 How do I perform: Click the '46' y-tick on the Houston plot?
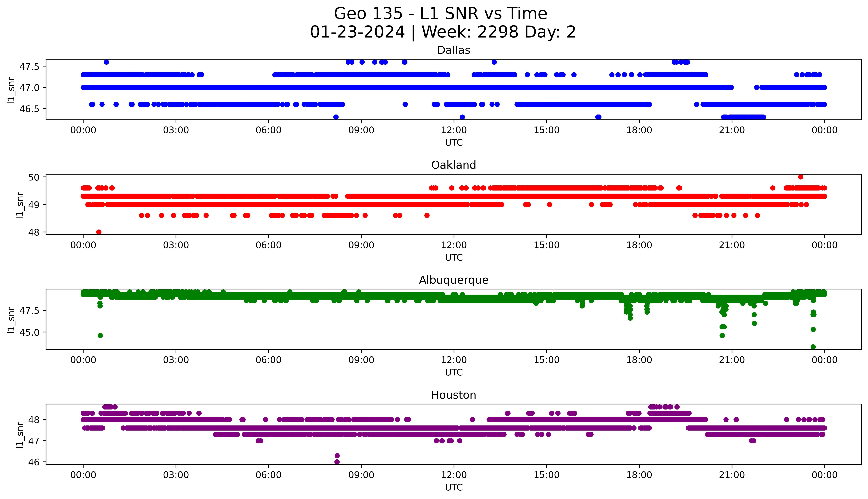(x=34, y=462)
